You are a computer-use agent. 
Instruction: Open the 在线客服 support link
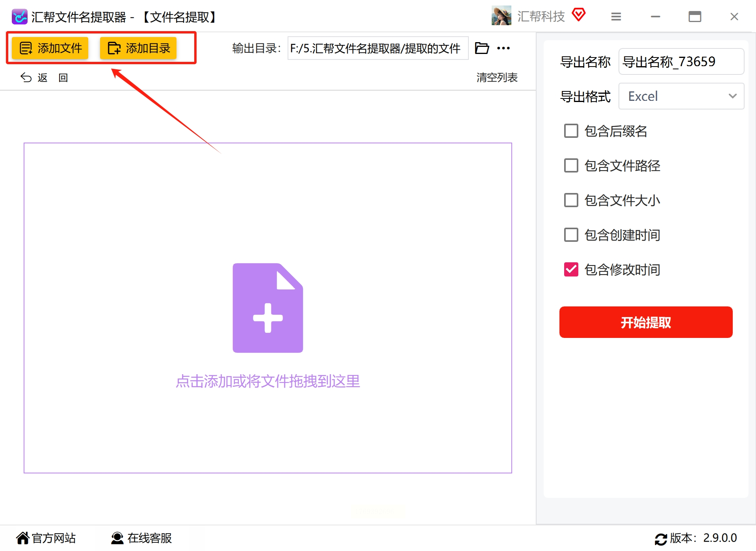[141, 538]
